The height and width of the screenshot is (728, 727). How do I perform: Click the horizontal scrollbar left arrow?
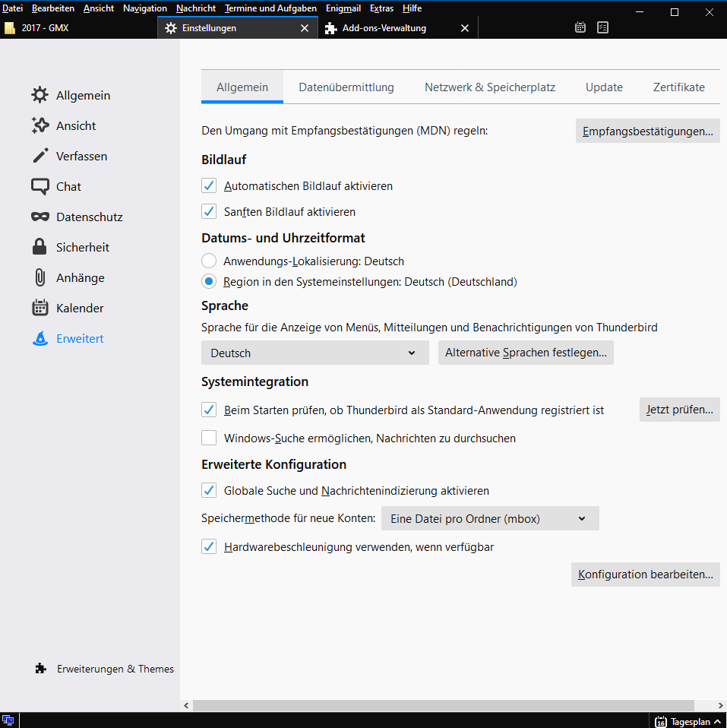(x=186, y=705)
